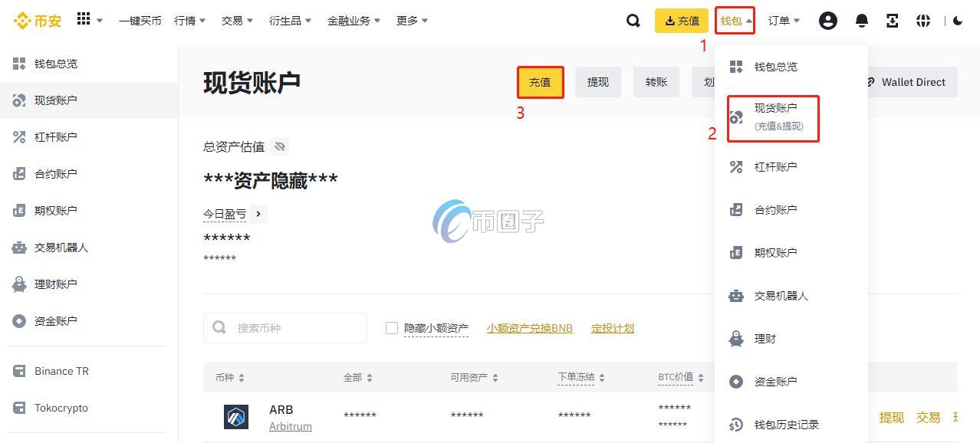
Task: Open notifications via bell icon
Action: [860, 21]
